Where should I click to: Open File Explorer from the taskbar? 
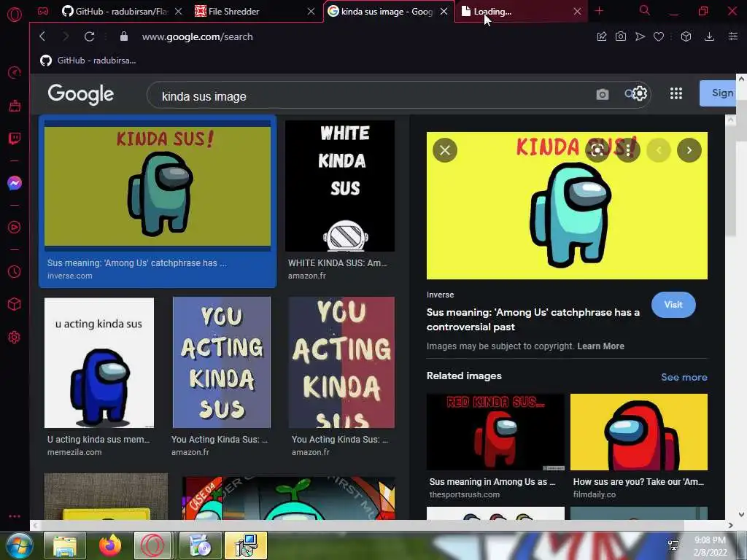(x=65, y=545)
